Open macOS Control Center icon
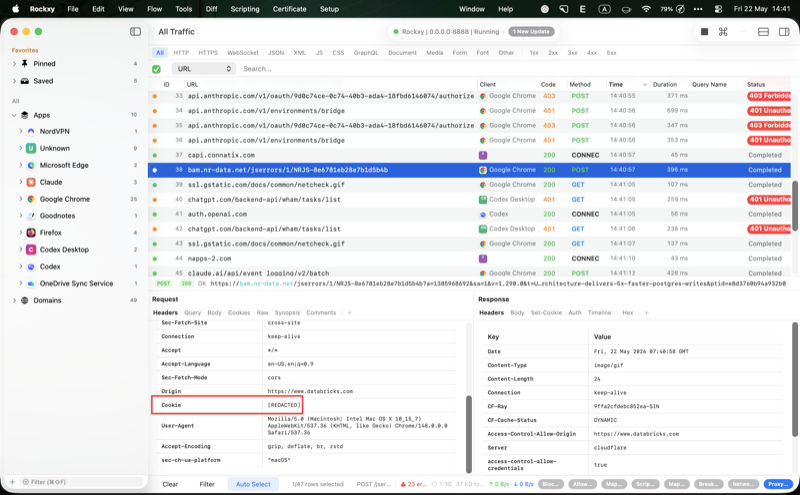800x495 pixels. (718, 9)
